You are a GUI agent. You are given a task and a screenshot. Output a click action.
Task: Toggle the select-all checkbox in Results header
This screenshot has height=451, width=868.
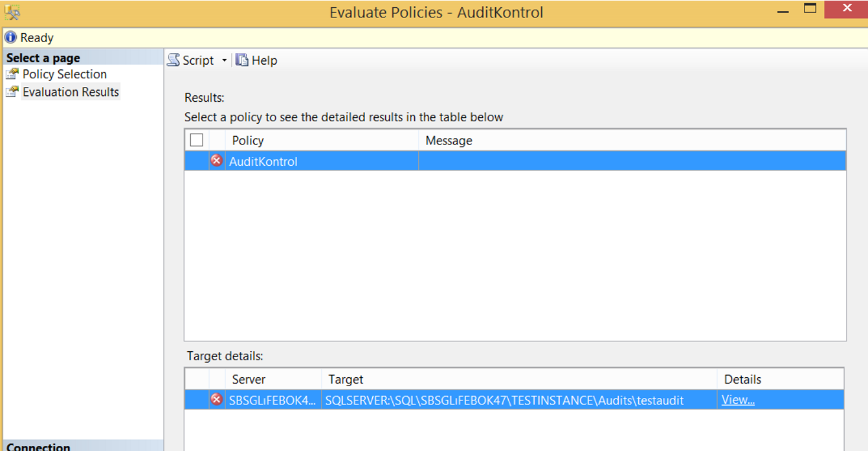tap(197, 140)
